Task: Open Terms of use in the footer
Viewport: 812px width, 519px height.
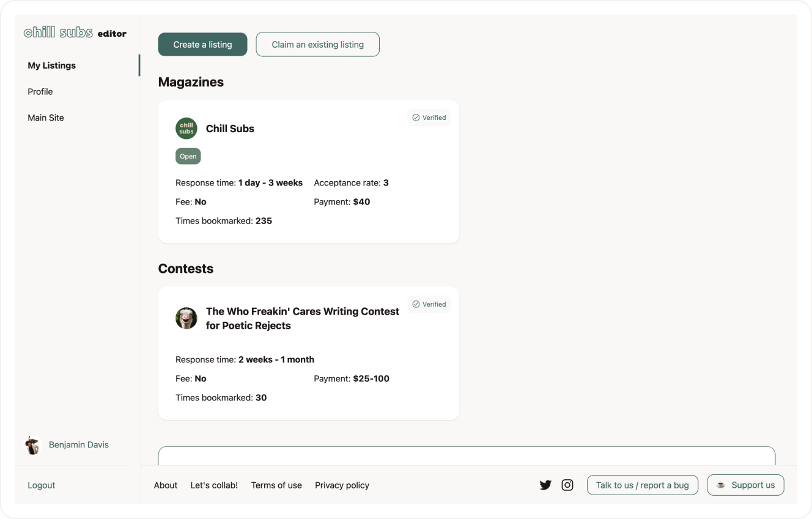Action: [276, 485]
